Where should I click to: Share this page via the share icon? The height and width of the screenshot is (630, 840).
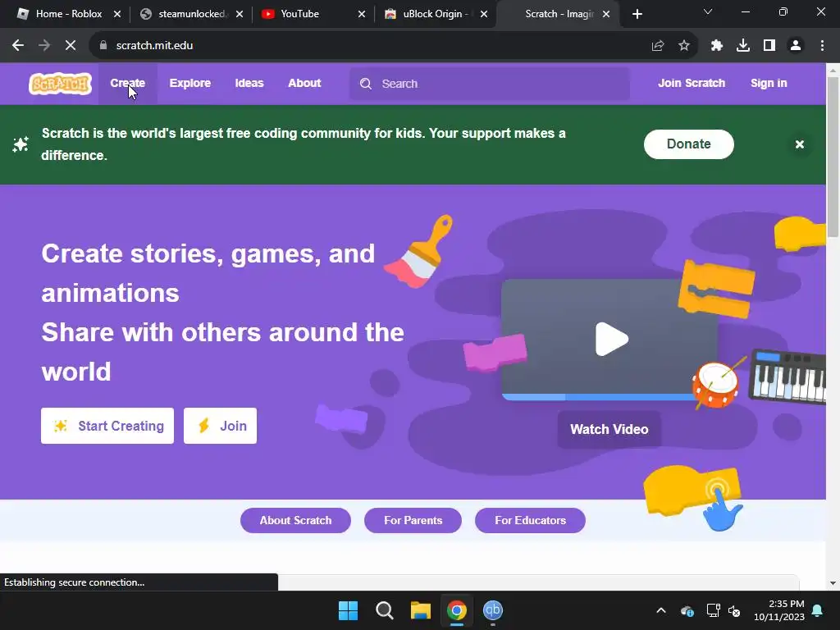(x=658, y=46)
